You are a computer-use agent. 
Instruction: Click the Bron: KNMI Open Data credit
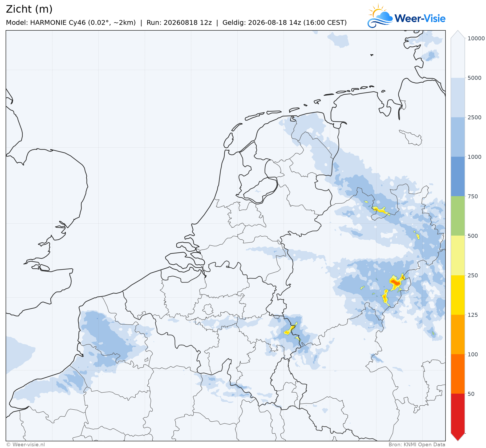click(417, 445)
